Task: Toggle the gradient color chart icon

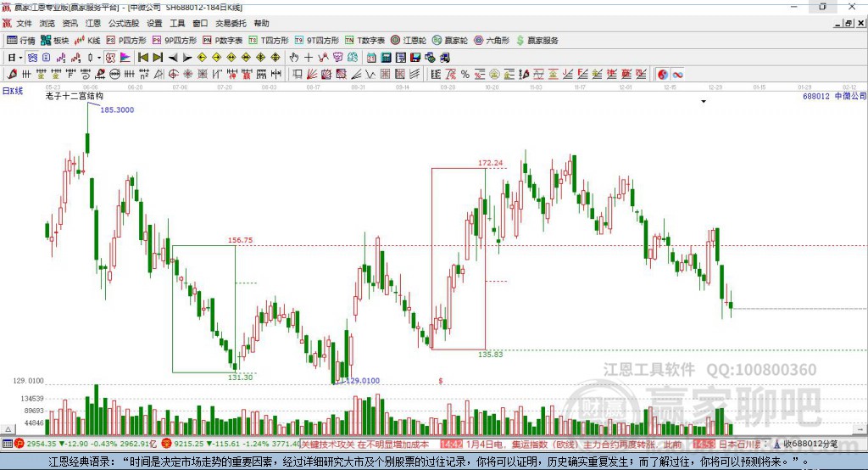Action: click(x=125, y=58)
